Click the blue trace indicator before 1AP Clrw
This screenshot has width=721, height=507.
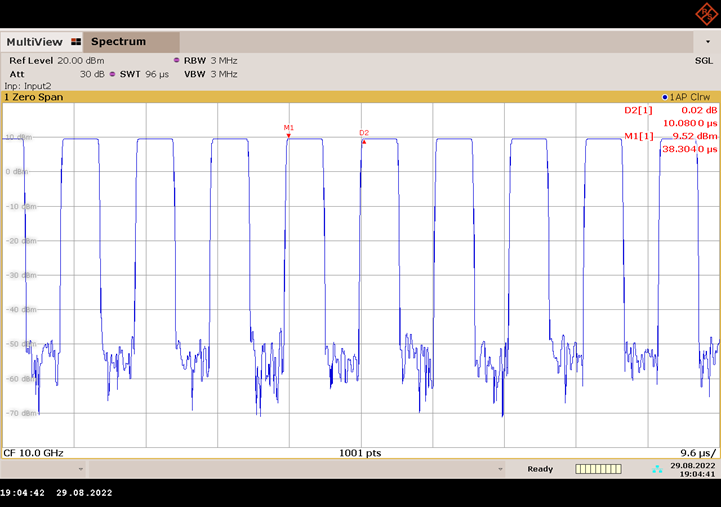pos(665,97)
